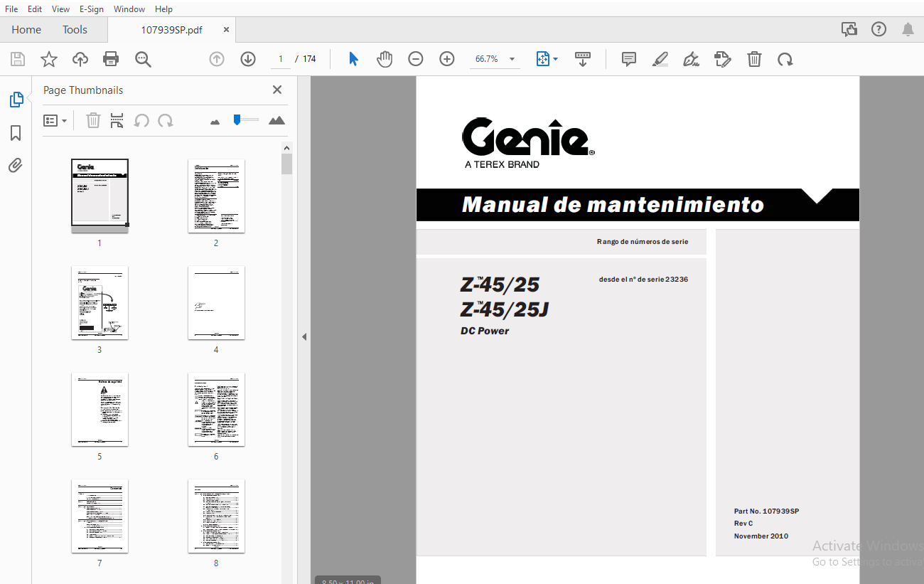Print the document using the printer icon
924x584 pixels.
click(111, 59)
